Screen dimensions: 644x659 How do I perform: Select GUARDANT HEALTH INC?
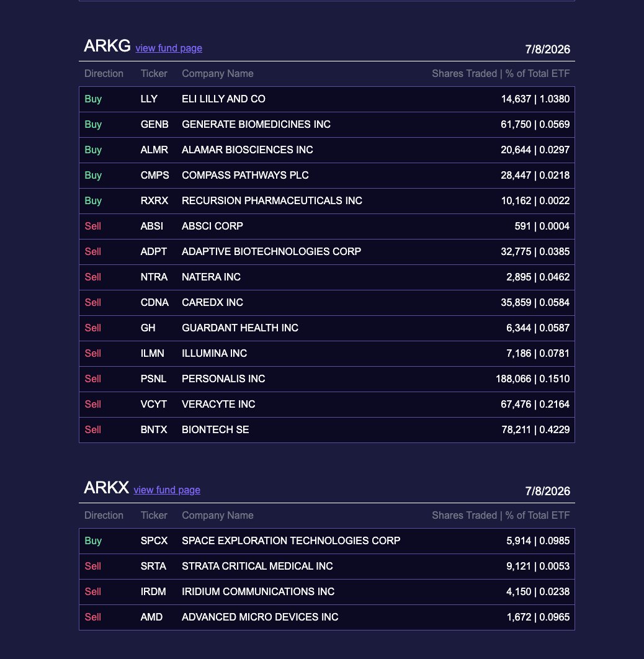[x=240, y=328]
